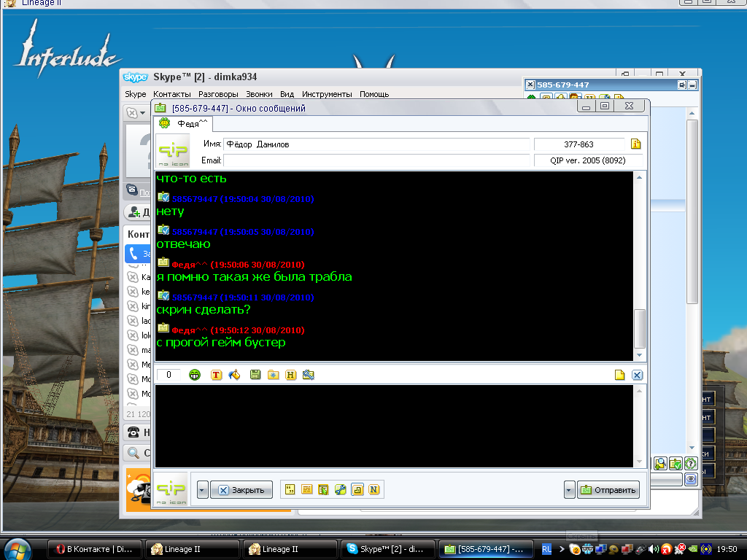747x560 pixels.
Task: Click the picture send icon in toolbar
Action: pos(309,376)
